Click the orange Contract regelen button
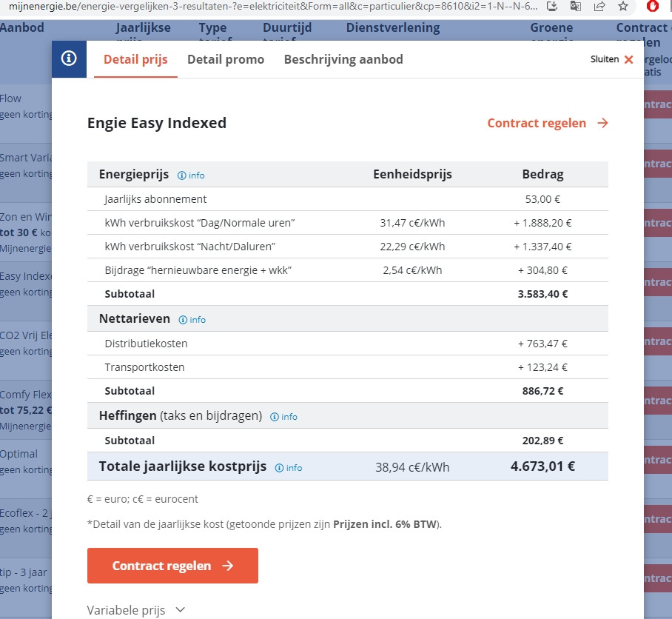 172,566
